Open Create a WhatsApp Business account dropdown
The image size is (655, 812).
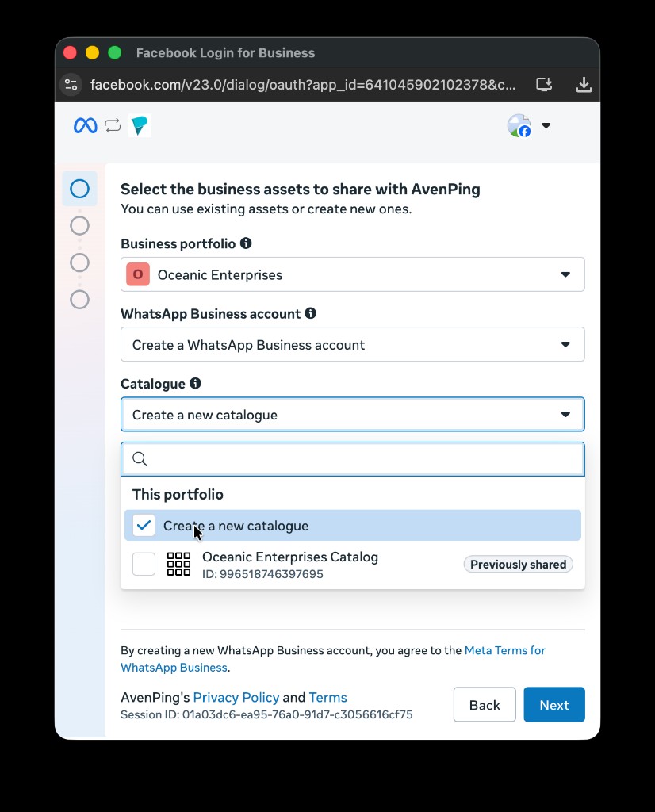[353, 344]
